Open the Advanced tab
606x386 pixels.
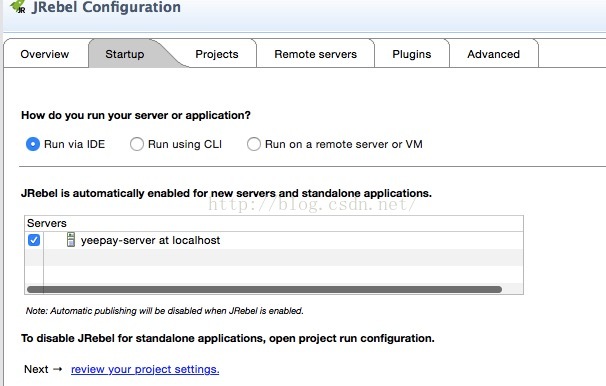tap(494, 54)
